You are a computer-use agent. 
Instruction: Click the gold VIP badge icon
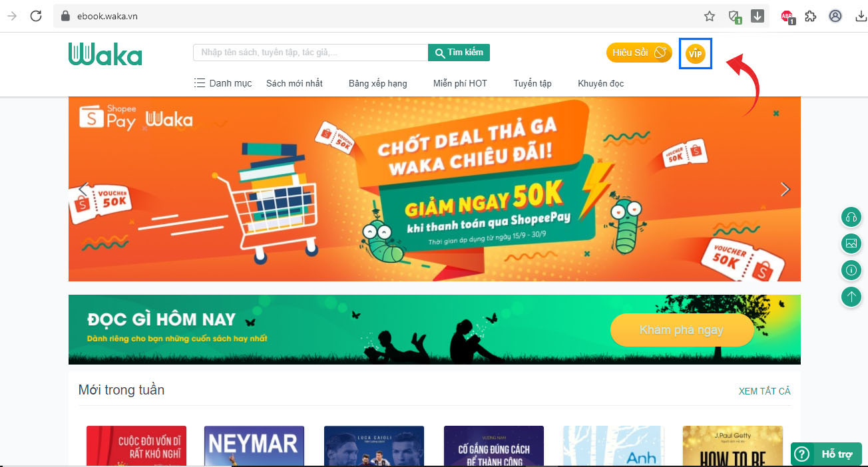(696, 53)
